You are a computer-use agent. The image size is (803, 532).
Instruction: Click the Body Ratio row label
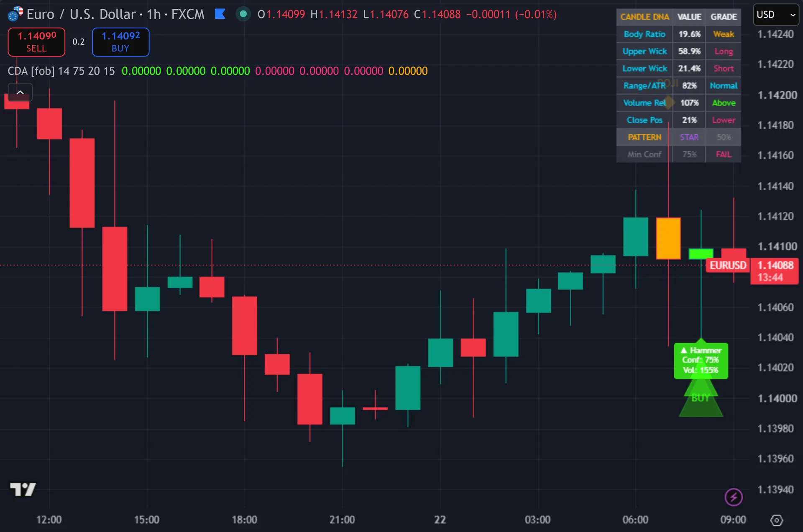pyautogui.click(x=644, y=34)
